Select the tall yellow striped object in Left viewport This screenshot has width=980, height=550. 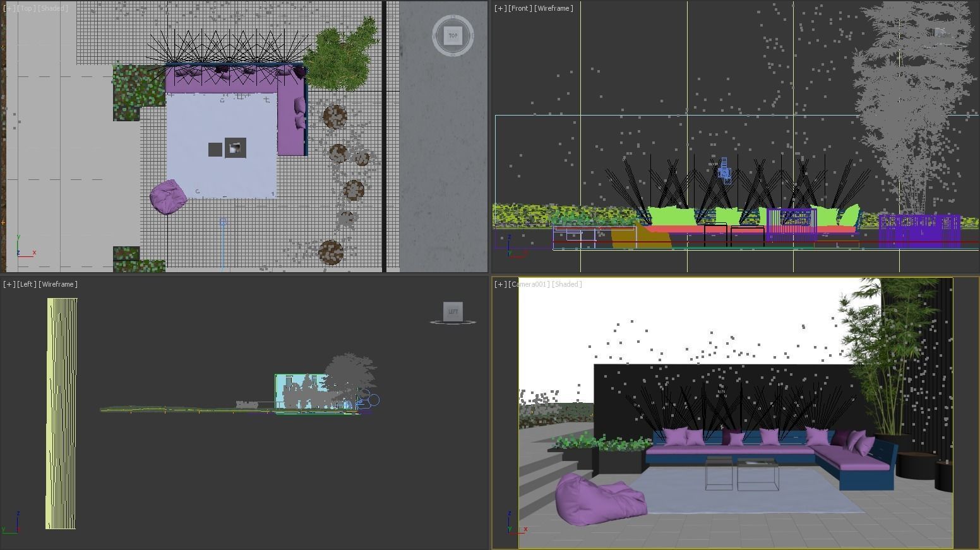[61, 414]
